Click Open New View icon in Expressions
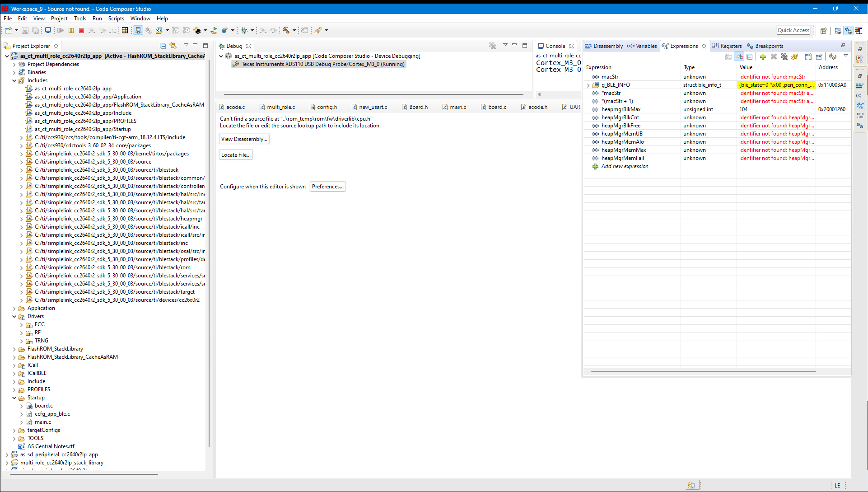The height and width of the screenshot is (492, 868). click(x=808, y=56)
